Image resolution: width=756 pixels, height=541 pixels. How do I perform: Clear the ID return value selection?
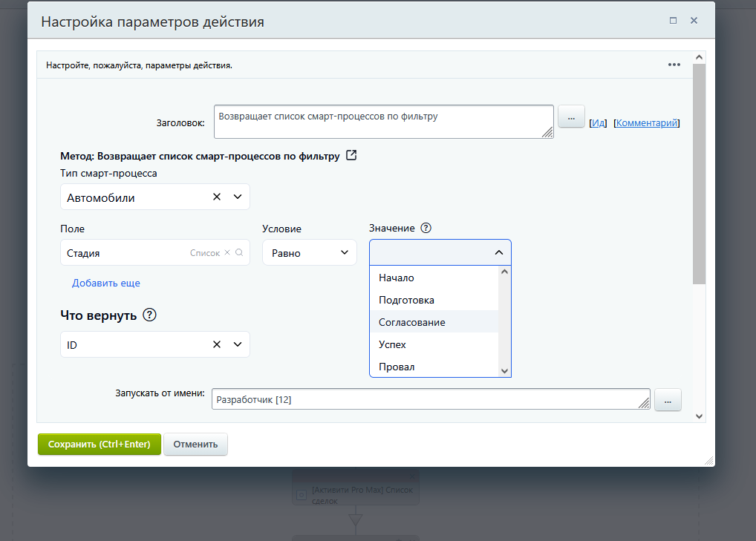coord(217,344)
